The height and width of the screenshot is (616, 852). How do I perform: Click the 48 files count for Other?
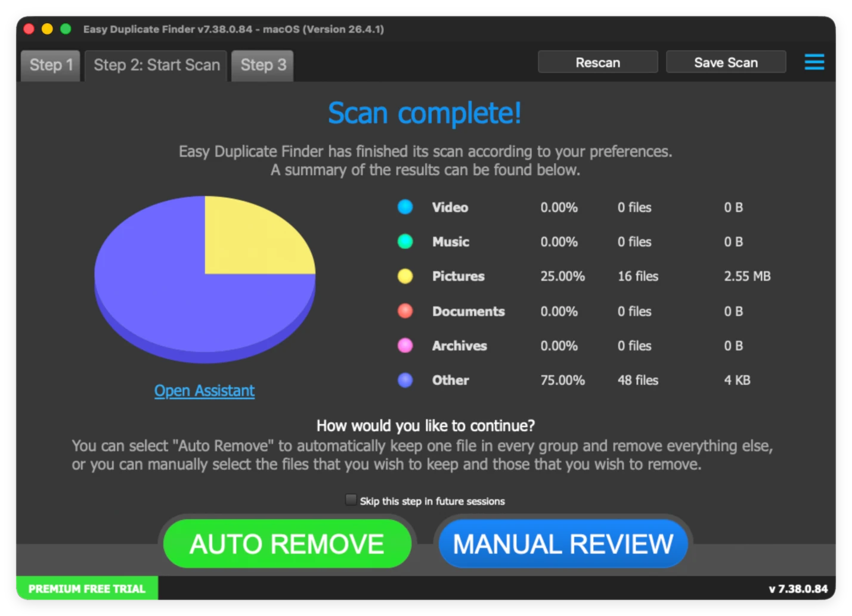coord(638,380)
